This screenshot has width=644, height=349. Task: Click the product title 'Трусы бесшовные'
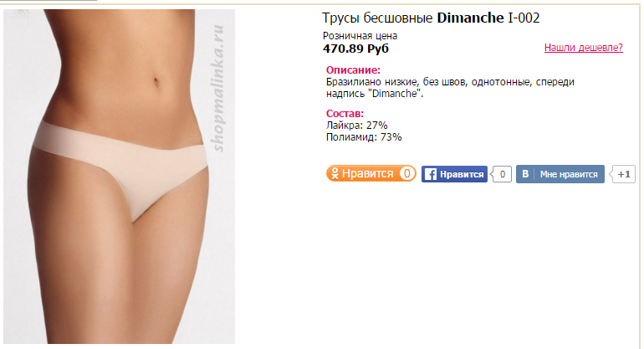point(377,18)
